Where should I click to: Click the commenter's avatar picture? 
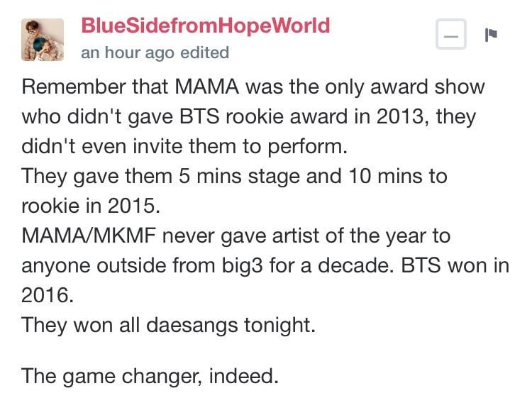(x=43, y=40)
